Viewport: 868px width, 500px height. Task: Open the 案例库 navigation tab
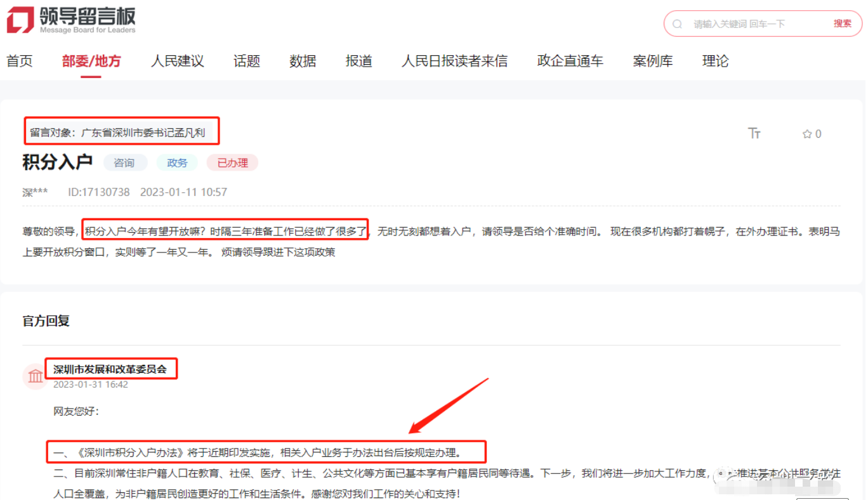[653, 61]
